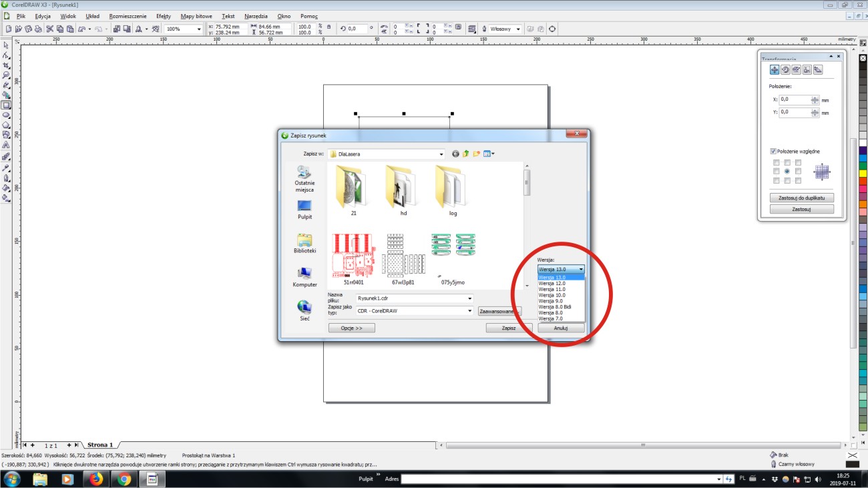Open the Rozmieszczenie menu
Screen dimensions: 868x488
pos(129,15)
